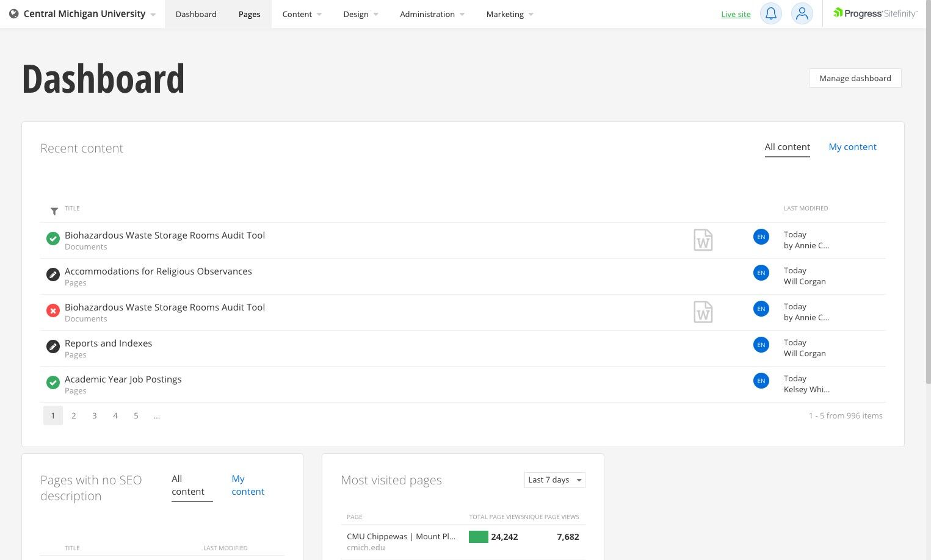Click the filter funnel icon in Recent content
Image resolution: width=931 pixels, height=560 pixels.
[x=54, y=211]
